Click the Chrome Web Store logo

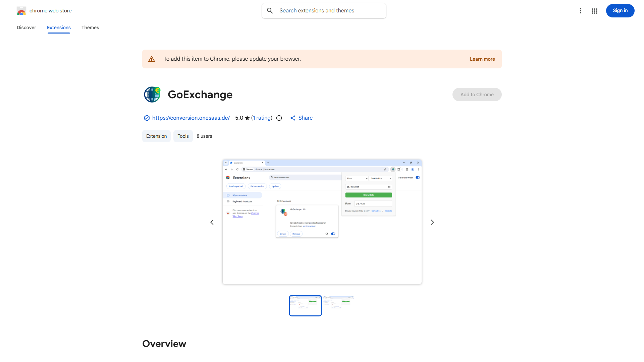[x=21, y=10]
